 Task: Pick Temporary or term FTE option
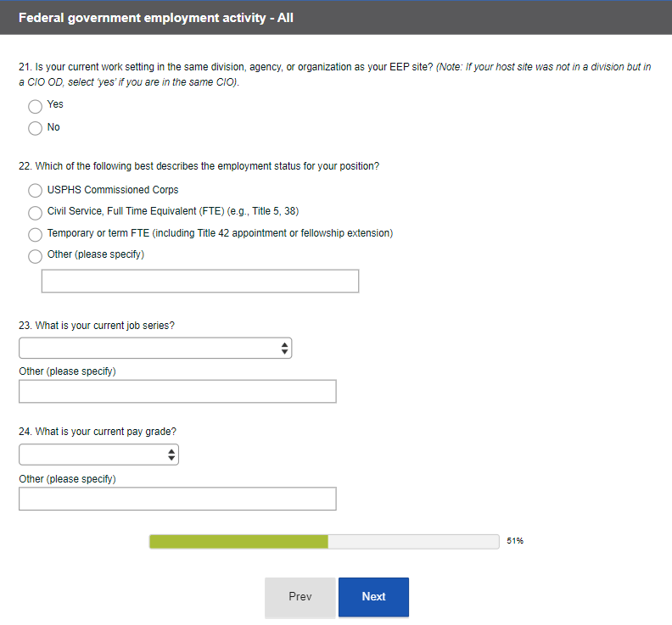click(x=35, y=234)
